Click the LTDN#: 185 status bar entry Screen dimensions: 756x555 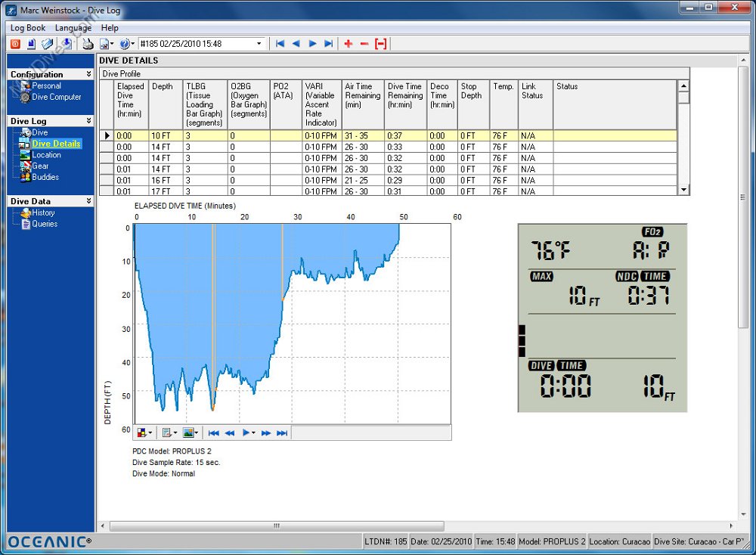[x=386, y=541]
